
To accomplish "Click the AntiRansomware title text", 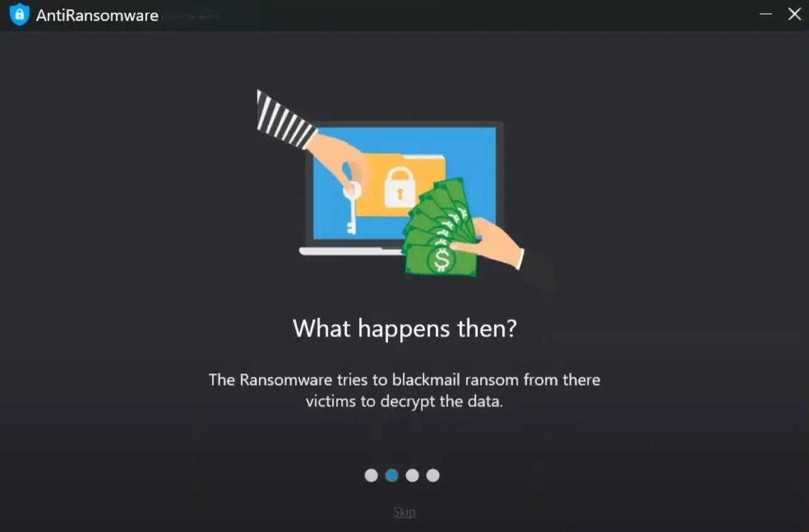I will [x=97, y=15].
